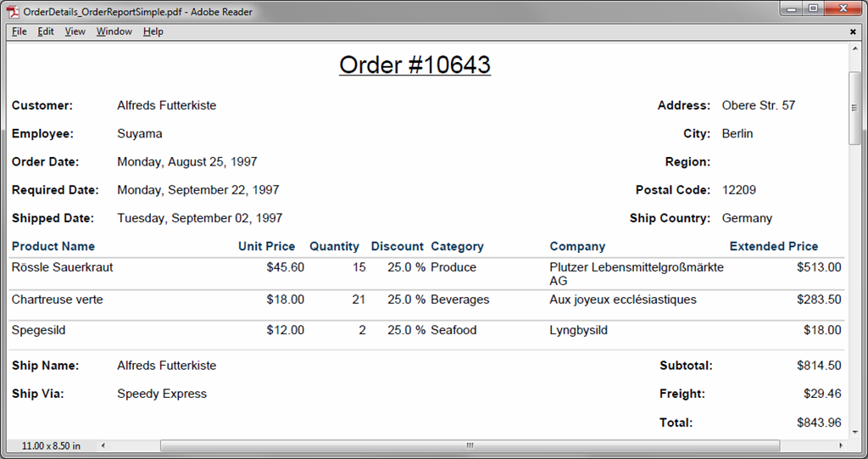The width and height of the screenshot is (868, 459).
Task: Click employee name Suyama
Action: tap(140, 133)
